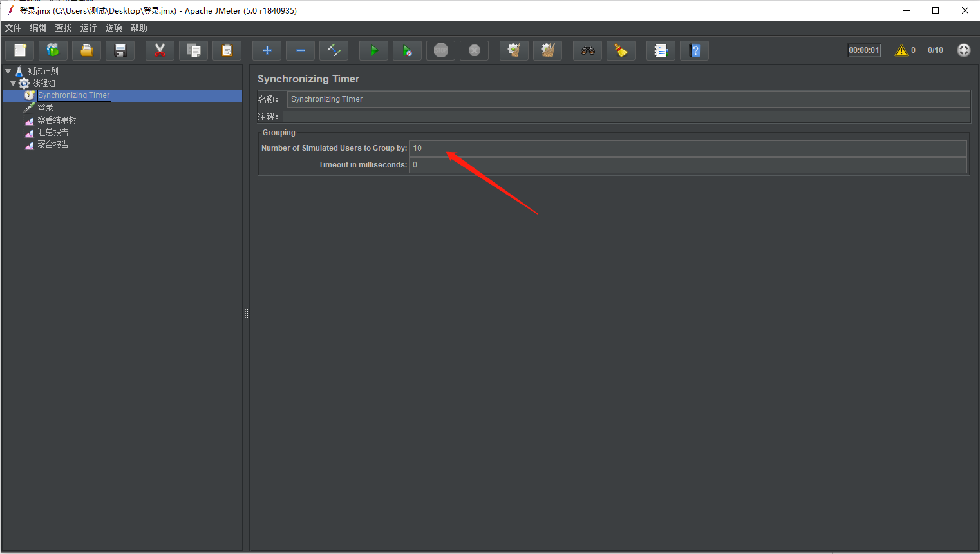Screen dimensions: 980x554
Task: Open the 文件 menu
Action: (14, 28)
